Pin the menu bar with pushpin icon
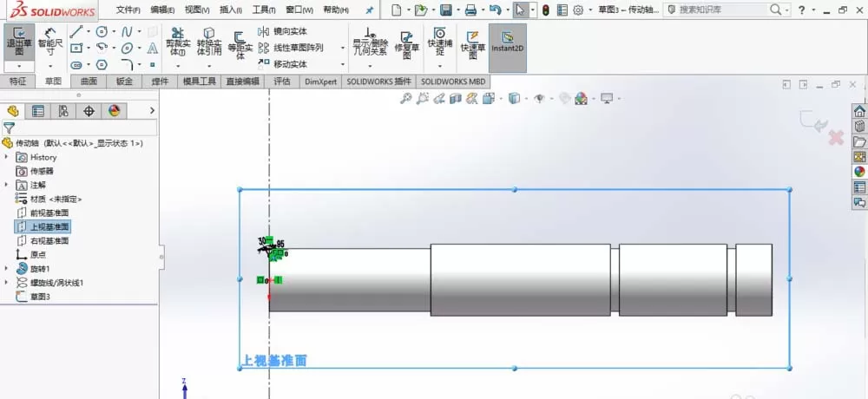This screenshot has width=868, height=399. [370, 10]
